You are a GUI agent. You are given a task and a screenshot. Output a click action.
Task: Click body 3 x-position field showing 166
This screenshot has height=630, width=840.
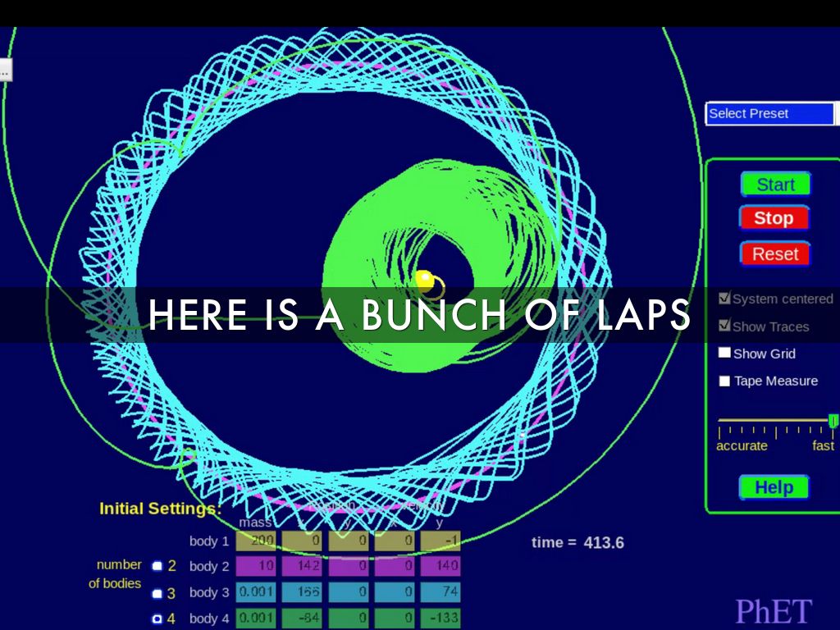coord(302,592)
